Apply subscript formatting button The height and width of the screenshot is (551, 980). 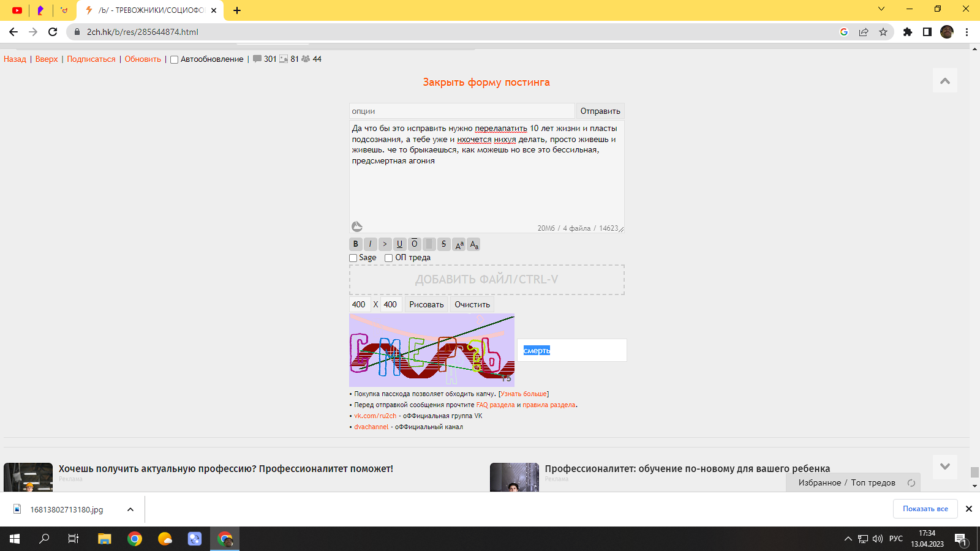(x=473, y=244)
